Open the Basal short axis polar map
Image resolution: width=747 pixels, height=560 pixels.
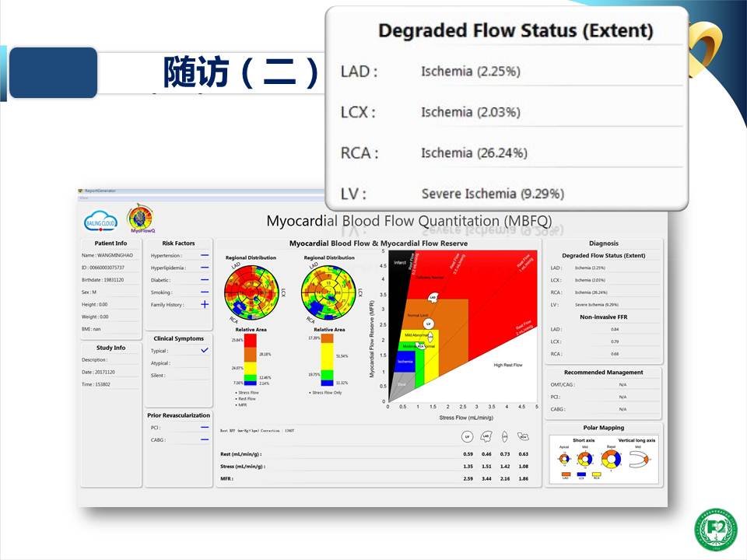pyautogui.click(x=612, y=460)
